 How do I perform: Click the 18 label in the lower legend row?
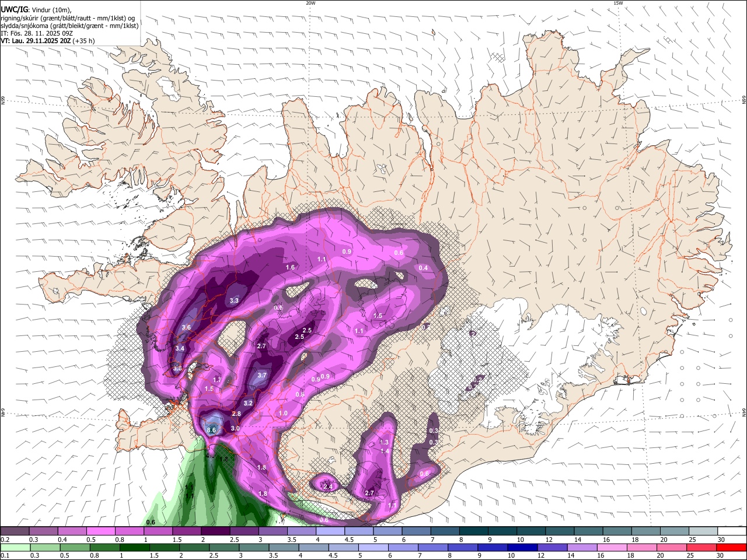631,555
